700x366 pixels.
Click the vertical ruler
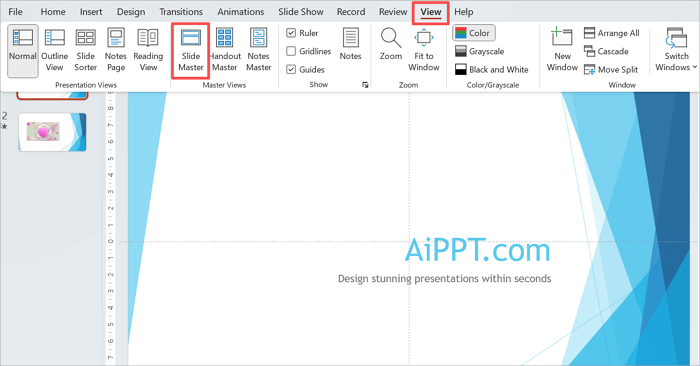coord(111,229)
